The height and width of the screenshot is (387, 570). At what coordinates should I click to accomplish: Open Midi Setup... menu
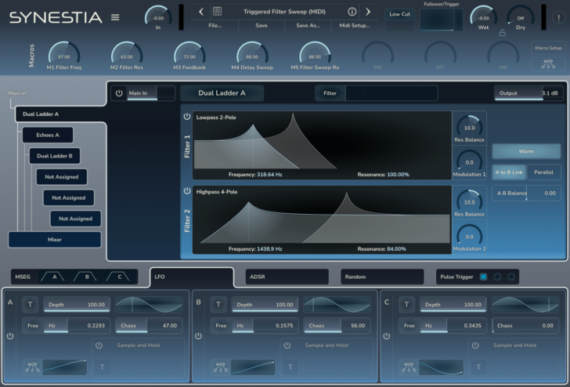click(354, 25)
